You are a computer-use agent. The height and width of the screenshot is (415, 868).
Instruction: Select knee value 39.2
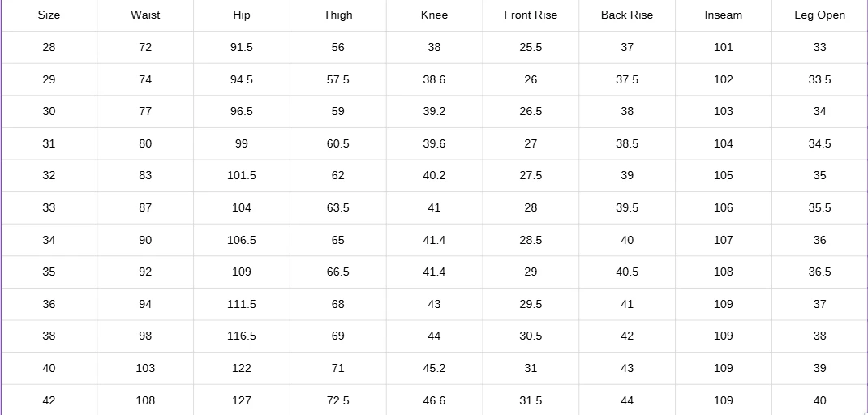coord(434,111)
